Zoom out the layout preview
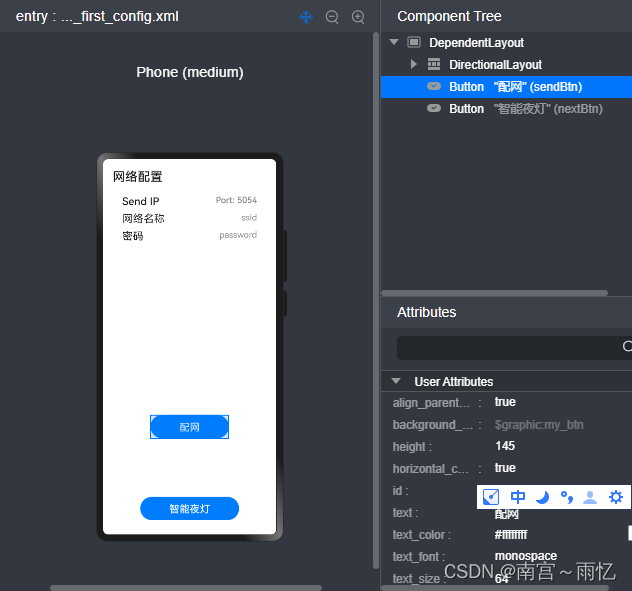Image resolution: width=632 pixels, height=591 pixels. 332,17
